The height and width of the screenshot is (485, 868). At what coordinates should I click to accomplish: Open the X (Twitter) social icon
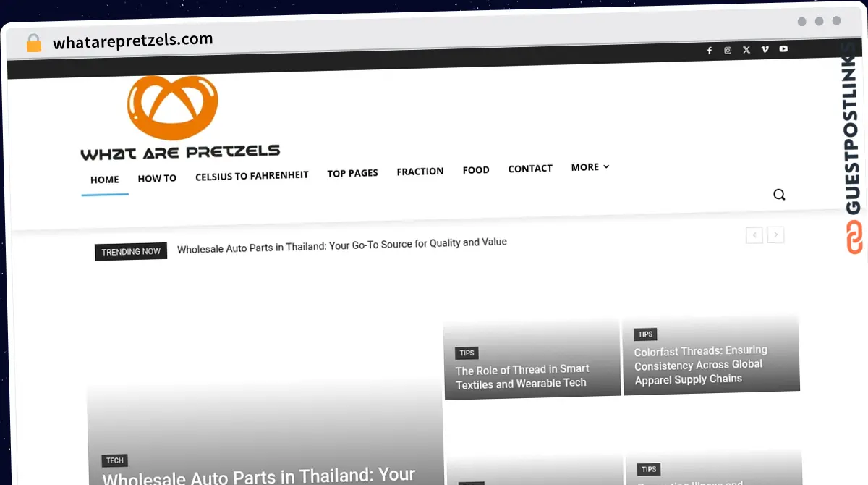(746, 50)
